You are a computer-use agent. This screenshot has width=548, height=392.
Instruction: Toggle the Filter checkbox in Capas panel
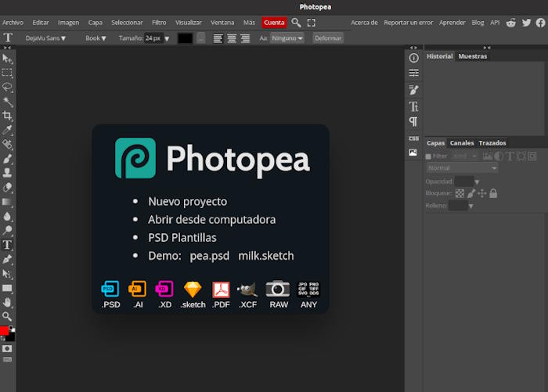pos(428,156)
